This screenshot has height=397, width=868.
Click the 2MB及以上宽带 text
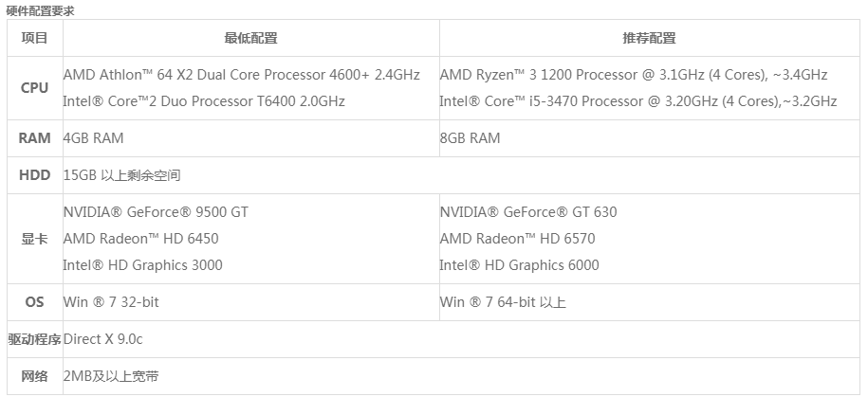pos(110,376)
